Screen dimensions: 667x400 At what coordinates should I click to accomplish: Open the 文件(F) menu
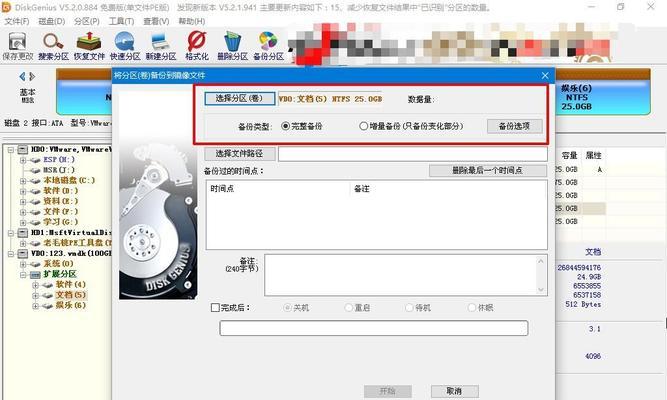17,21
